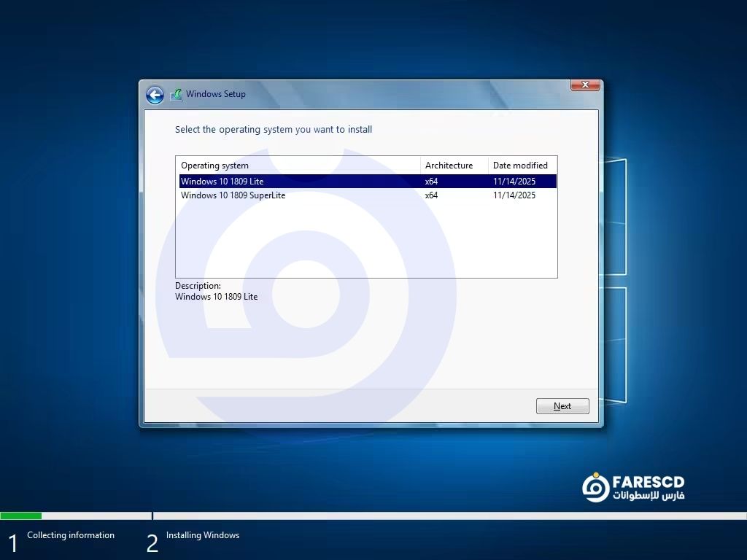The image size is (747, 560).
Task: Click the Architecture column header
Action: click(449, 166)
